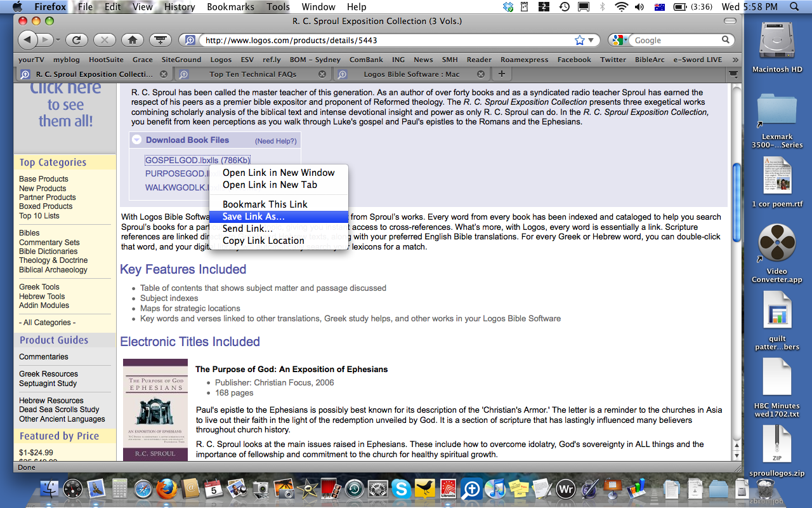Open Spotlight search in menu bar
The image size is (812, 508).
pyautogui.click(x=795, y=7)
